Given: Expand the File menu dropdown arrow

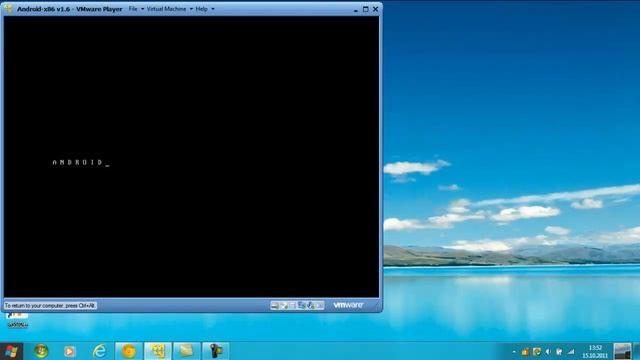Looking at the screenshot, I should 142,9.
